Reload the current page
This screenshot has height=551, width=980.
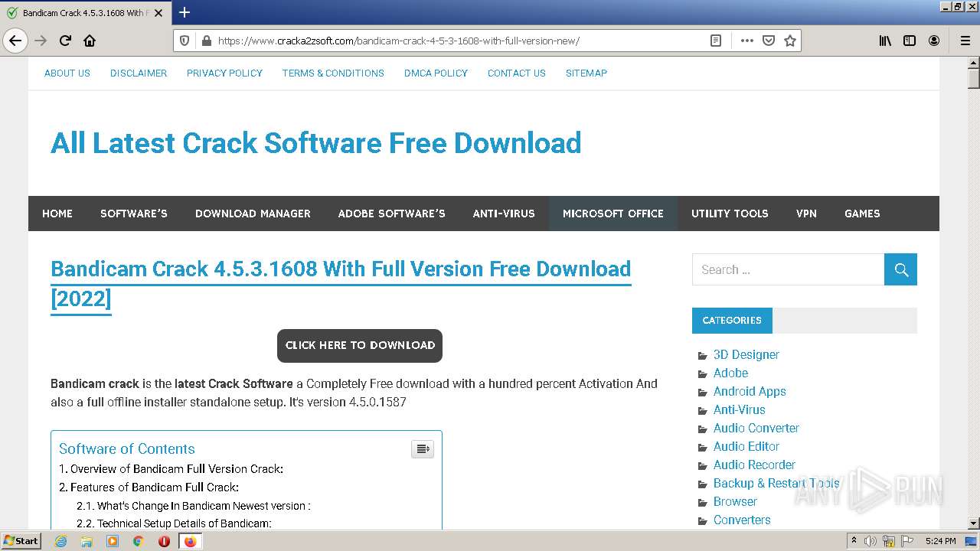coord(66,41)
